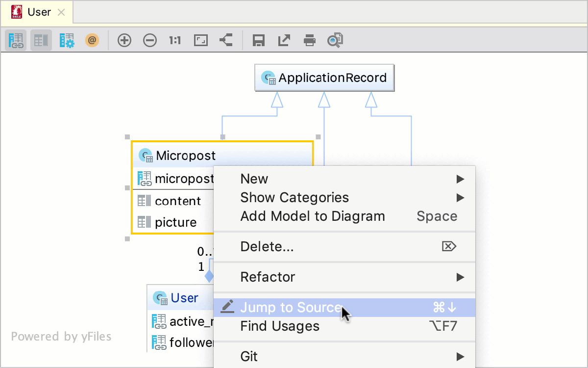Open the print preview
This screenshot has height=368, width=588.
click(x=335, y=40)
